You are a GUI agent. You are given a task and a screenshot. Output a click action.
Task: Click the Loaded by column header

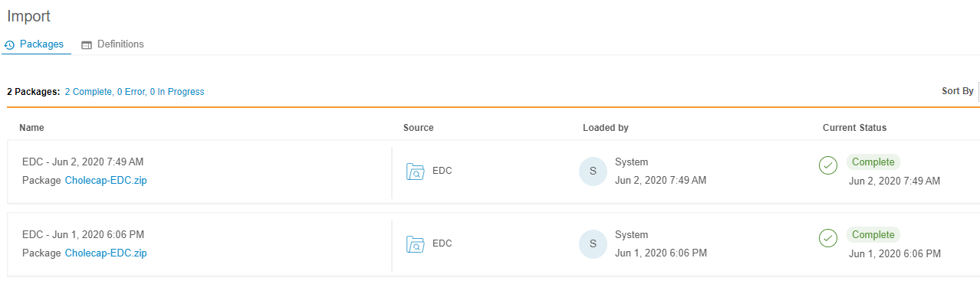pos(605,128)
